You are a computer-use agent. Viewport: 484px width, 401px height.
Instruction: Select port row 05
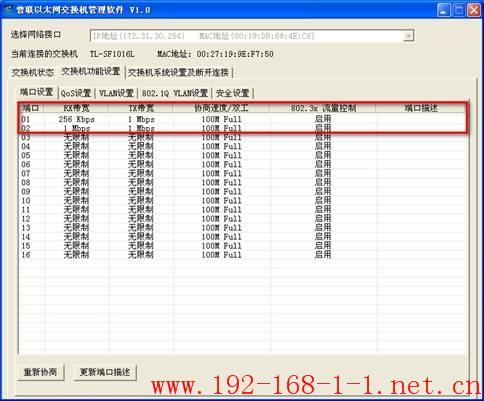[243, 155]
